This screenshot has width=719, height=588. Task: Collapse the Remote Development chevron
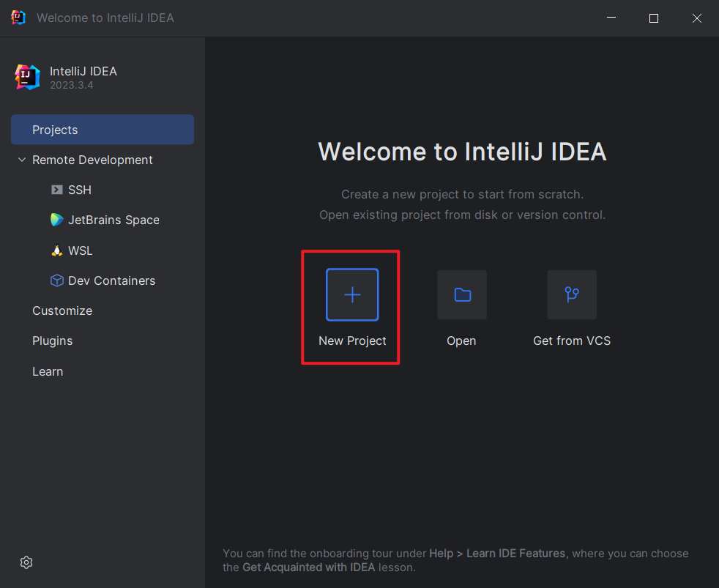(21, 160)
